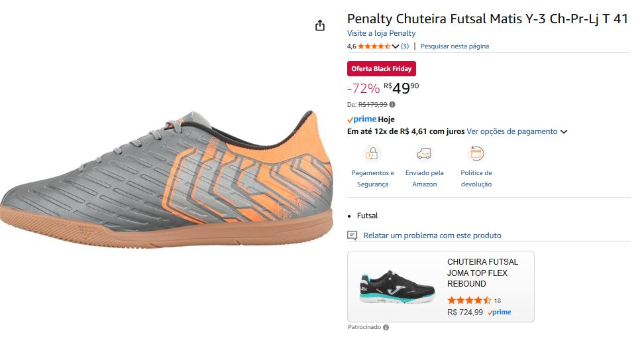The height and width of the screenshot is (339, 644).
Task: Click the Política de devolução box icon
Action: pyautogui.click(x=476, y=154)
